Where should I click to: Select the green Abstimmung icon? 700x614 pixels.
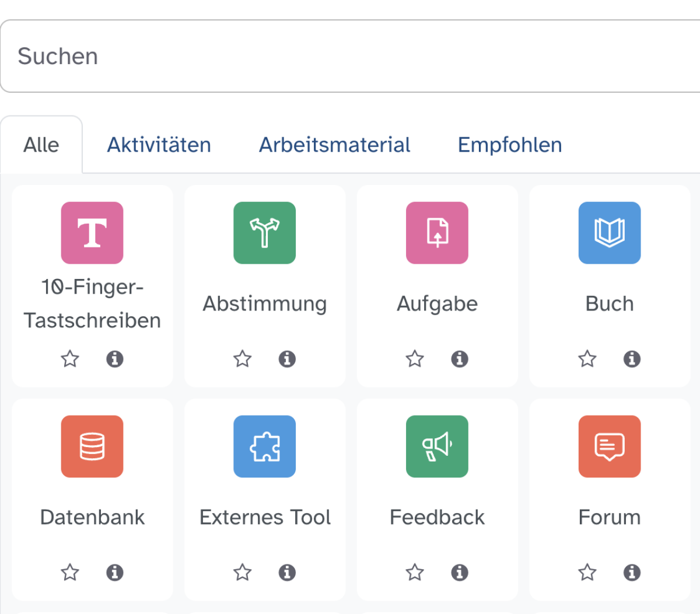[x=265, y=233]
